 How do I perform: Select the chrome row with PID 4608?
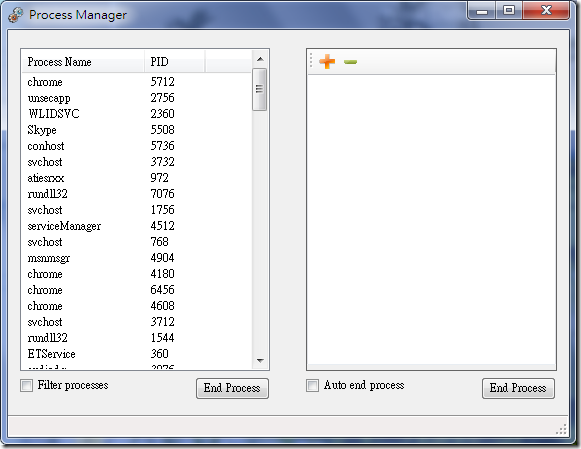click(137, 306)
